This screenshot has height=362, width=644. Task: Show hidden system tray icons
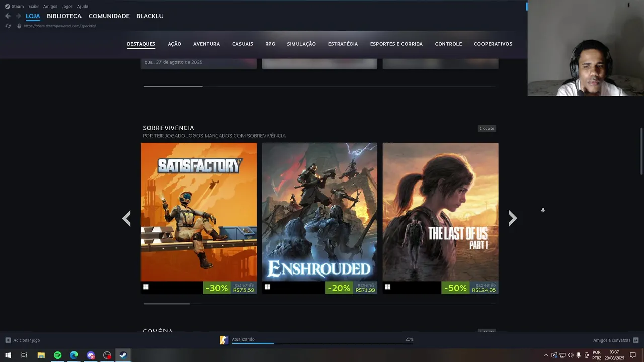tap(546, 355)
